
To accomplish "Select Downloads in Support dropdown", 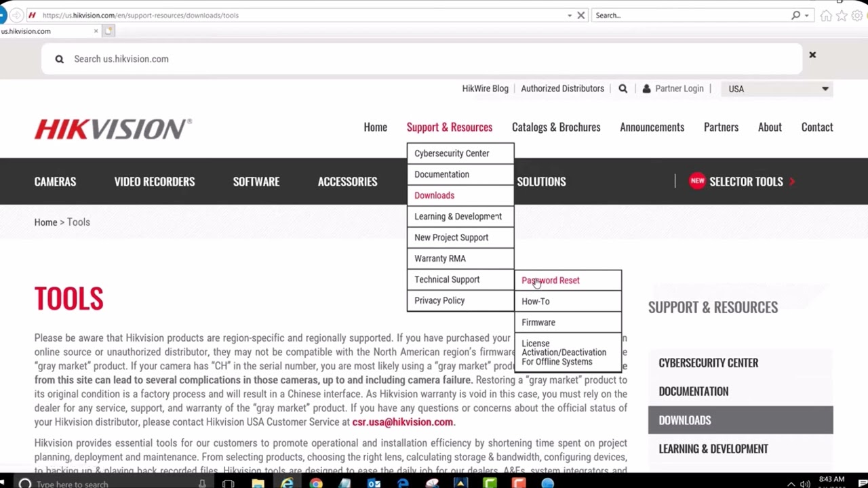I will tap(460, 195).
